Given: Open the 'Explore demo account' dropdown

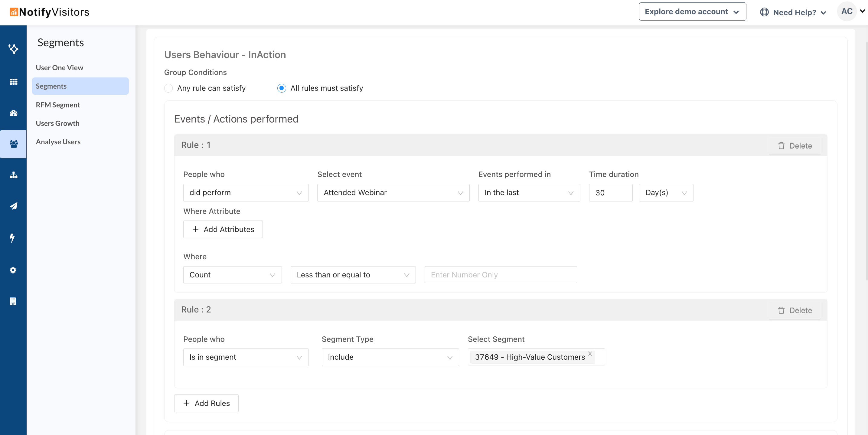Looking at the screenshot, I should (692, 12).
